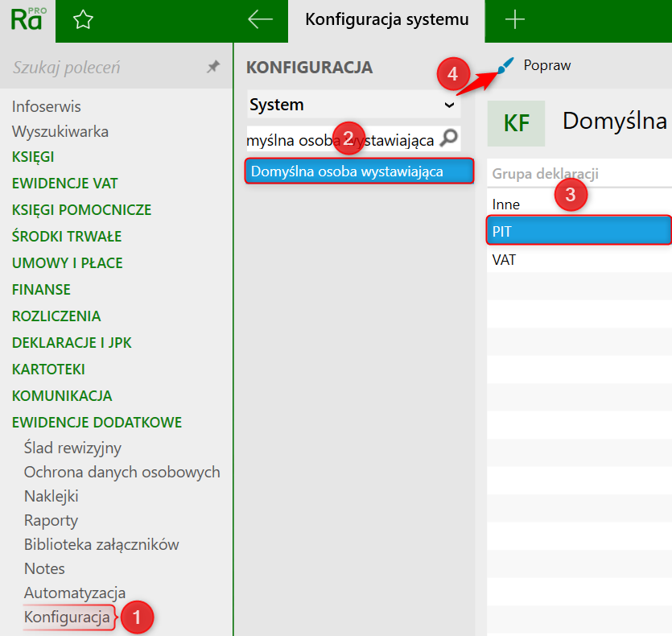Expand the KSIĘGI menu section
The height and width of the screenshot is (636, 672).
(33, 157)
